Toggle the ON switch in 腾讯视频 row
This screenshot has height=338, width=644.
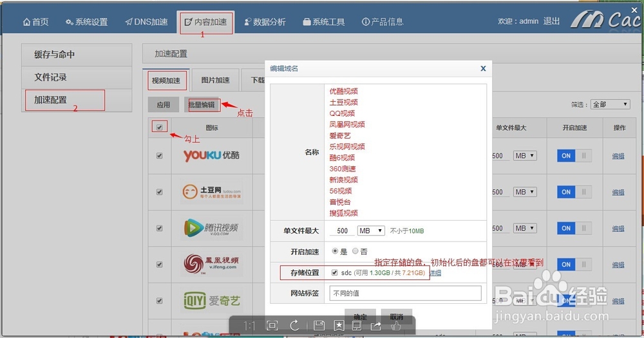(574, 228)
